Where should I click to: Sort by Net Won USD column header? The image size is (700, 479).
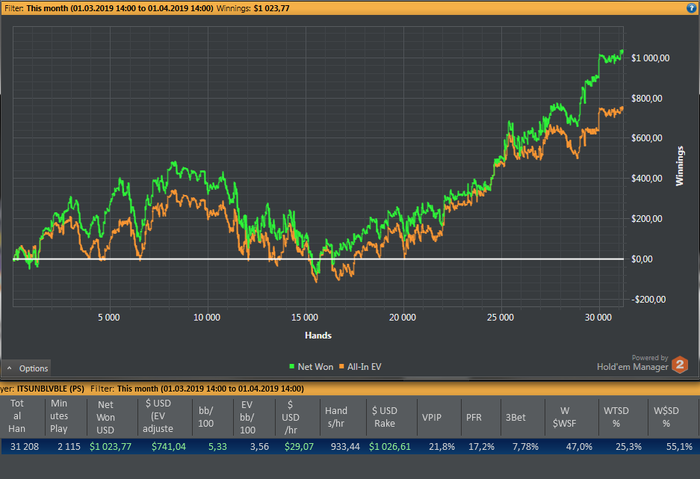(112, 417)
